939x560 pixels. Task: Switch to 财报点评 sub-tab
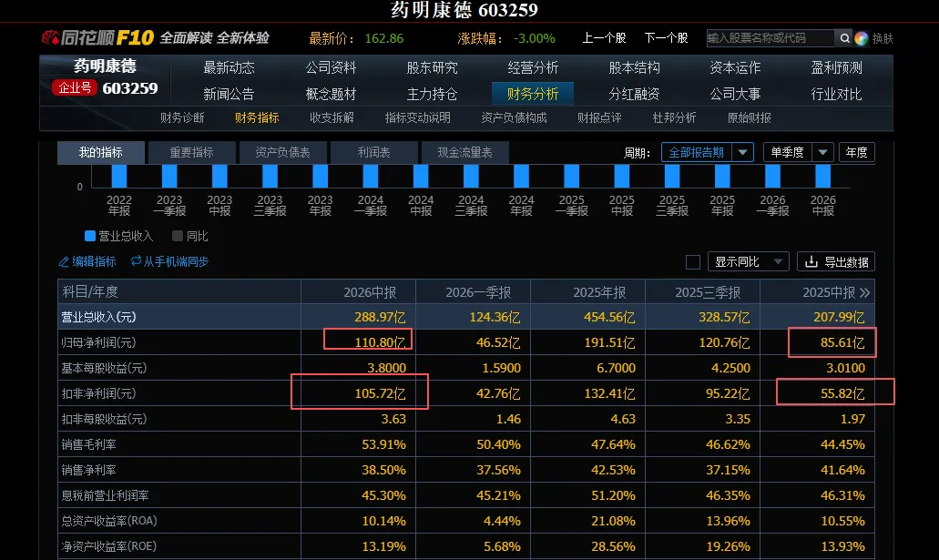pos(599,118)
